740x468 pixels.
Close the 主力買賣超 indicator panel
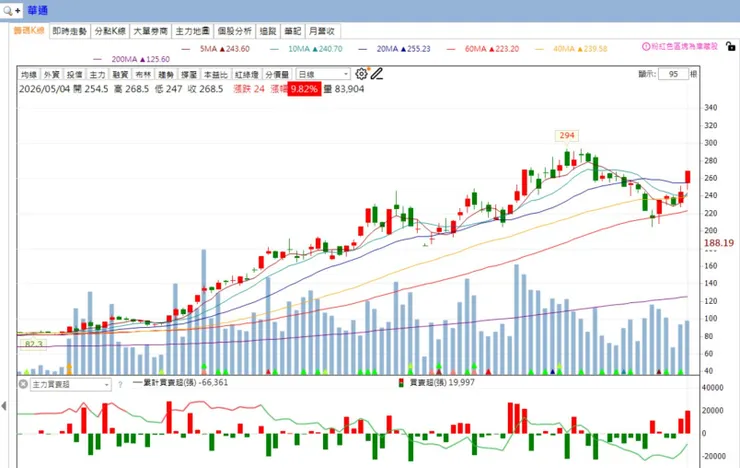[23, 384]
